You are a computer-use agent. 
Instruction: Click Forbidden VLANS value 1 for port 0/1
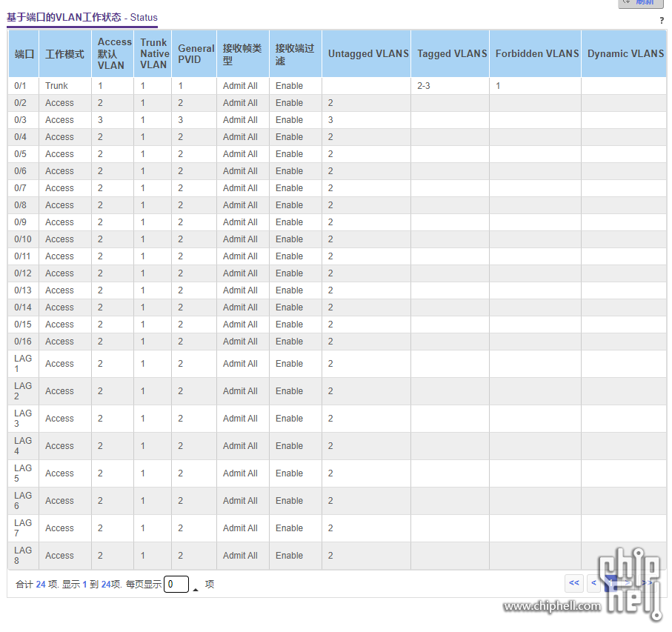498,86
